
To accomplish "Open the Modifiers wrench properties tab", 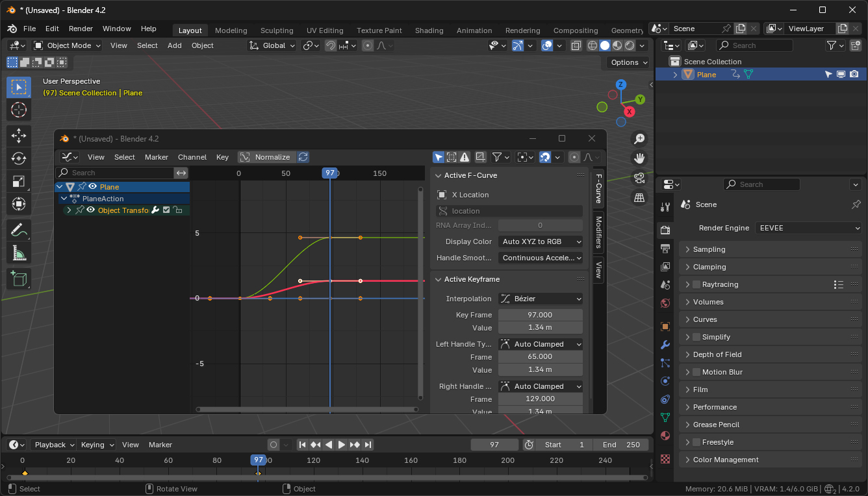I will (x=665, y=345).
